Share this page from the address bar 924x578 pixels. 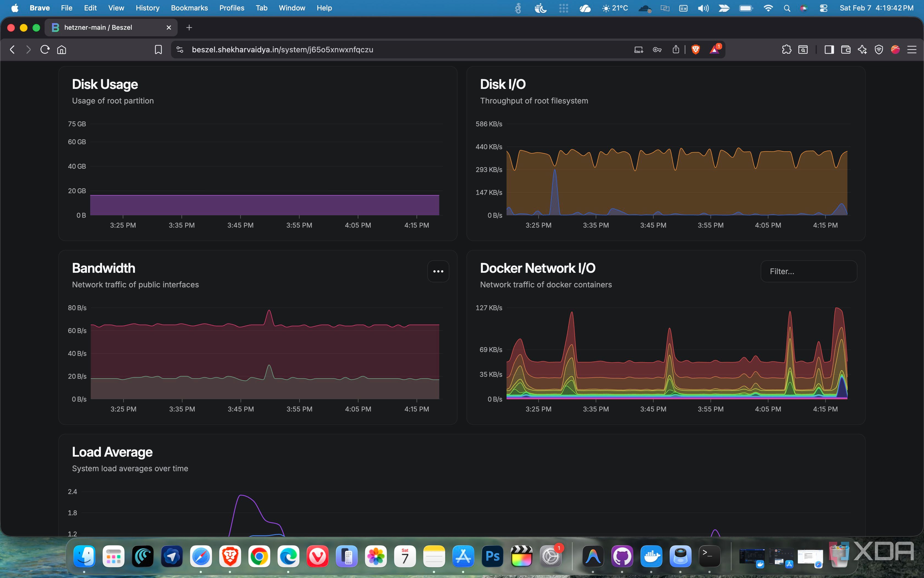[676, 49]
